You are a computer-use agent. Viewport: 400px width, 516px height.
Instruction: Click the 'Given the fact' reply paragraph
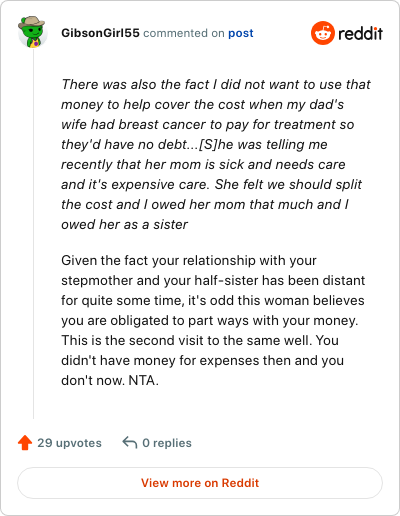(x=213, y=320)
